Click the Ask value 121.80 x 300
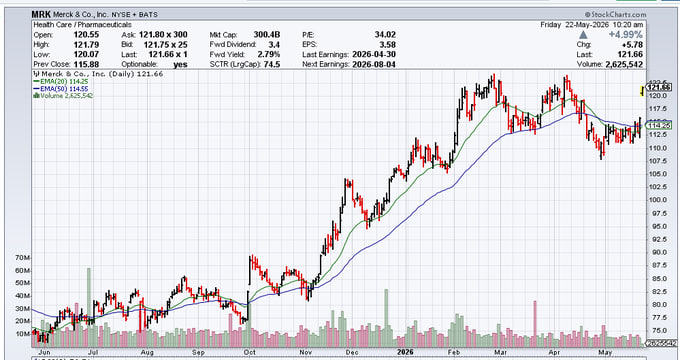680x360 pixels. [x=163, y=35]
